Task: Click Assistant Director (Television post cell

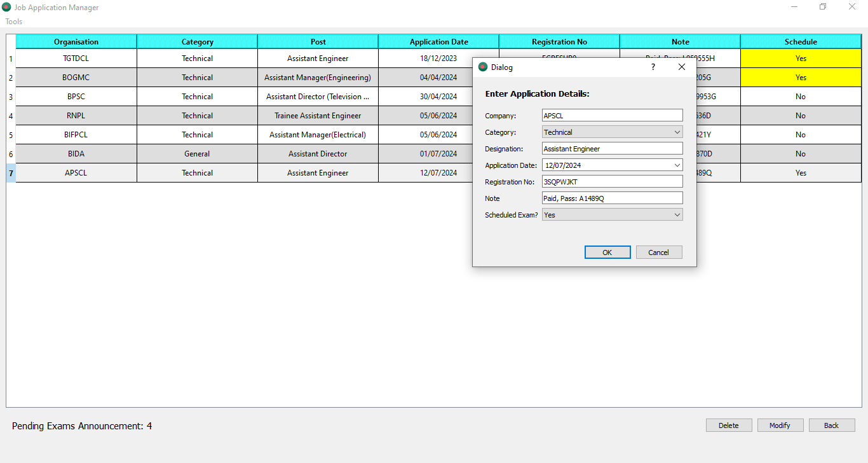Action: [318, 97]
